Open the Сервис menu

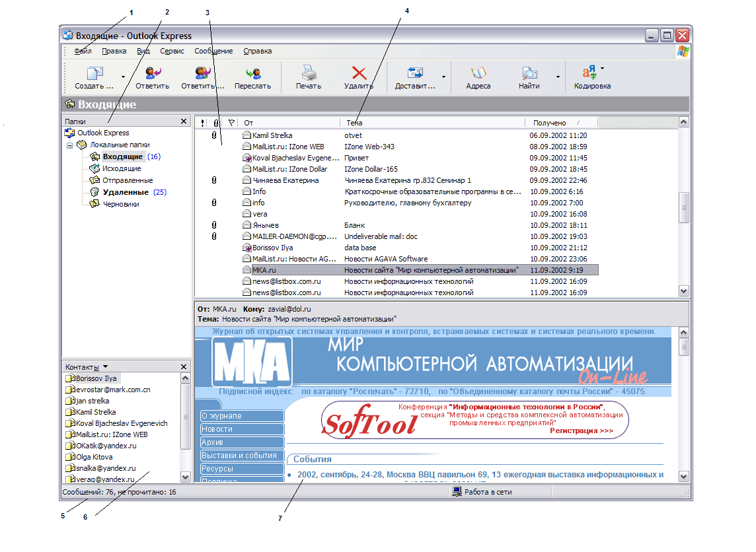[x=172, y=51]
